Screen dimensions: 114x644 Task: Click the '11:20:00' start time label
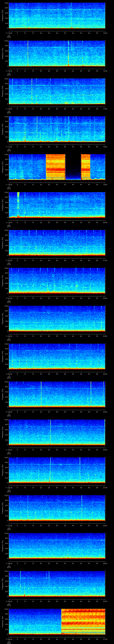coord(9,260)
